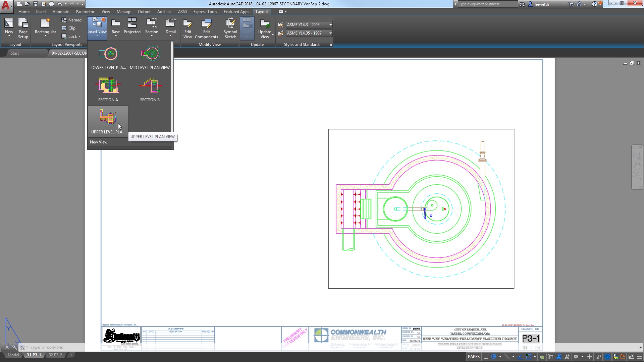Screen dimensions: 644x362
Task: Toggle ortho mode in status bar
Action: pyautogui.click(x=485, y=357)
